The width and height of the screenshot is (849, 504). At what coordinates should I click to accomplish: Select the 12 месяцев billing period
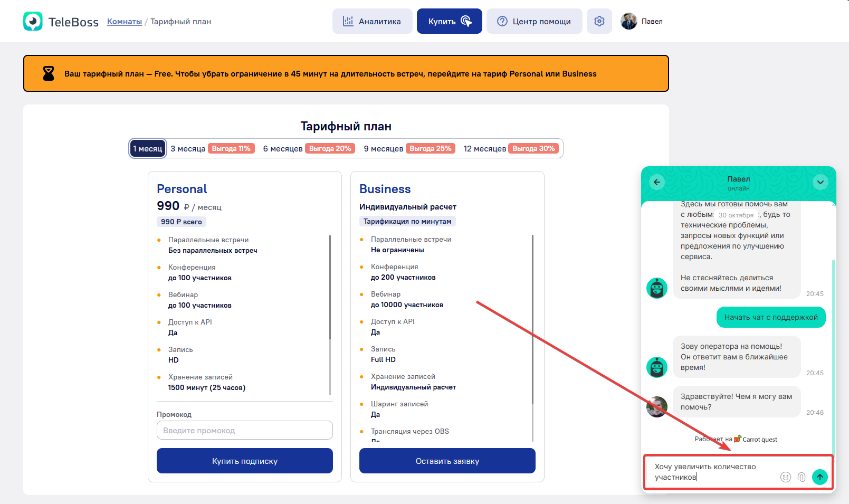pos(485,149)
